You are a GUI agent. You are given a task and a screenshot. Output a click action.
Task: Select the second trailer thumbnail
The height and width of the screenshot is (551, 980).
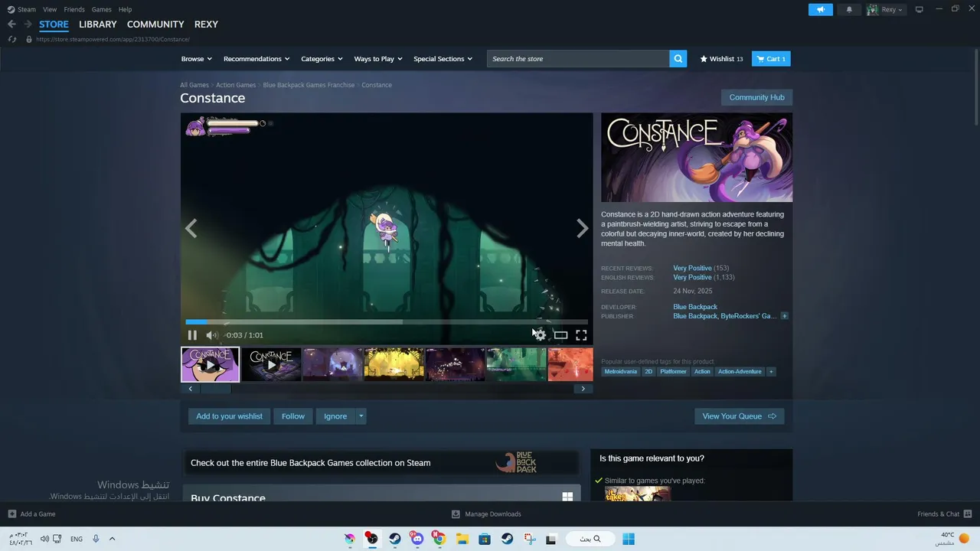[272, 364]
